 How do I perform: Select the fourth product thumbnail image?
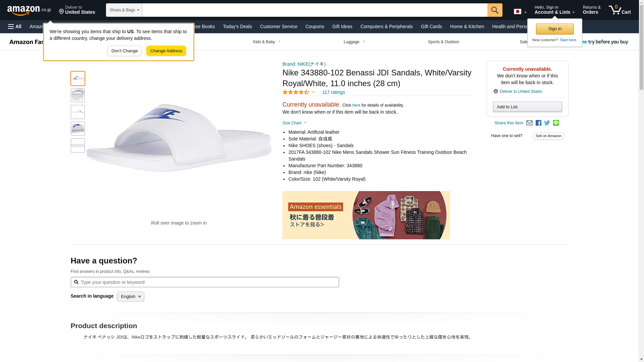(78, 129)
